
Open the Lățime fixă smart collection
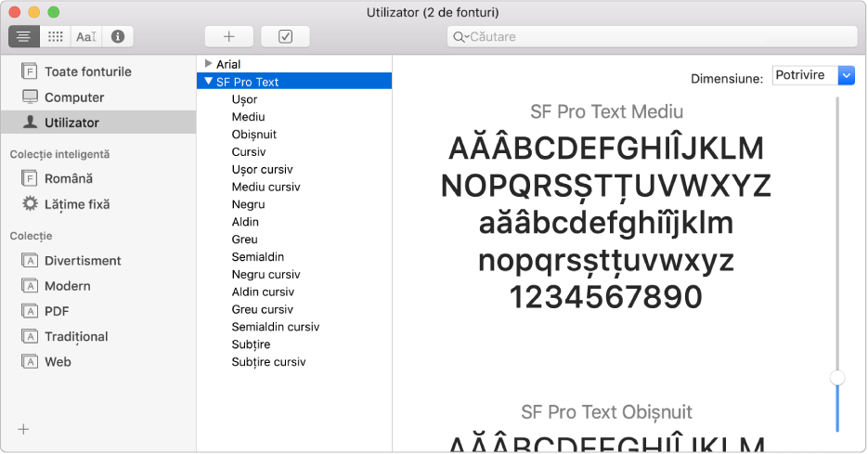[78, 203]
